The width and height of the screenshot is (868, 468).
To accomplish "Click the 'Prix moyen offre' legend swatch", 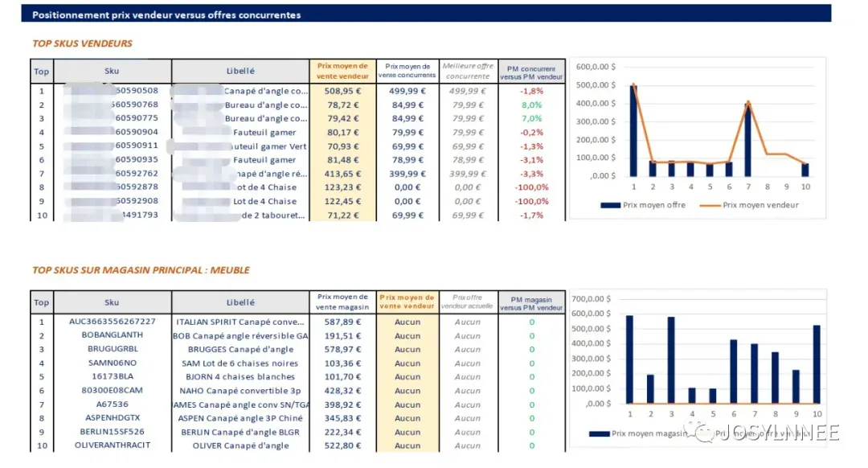I will tap(611, 205).
